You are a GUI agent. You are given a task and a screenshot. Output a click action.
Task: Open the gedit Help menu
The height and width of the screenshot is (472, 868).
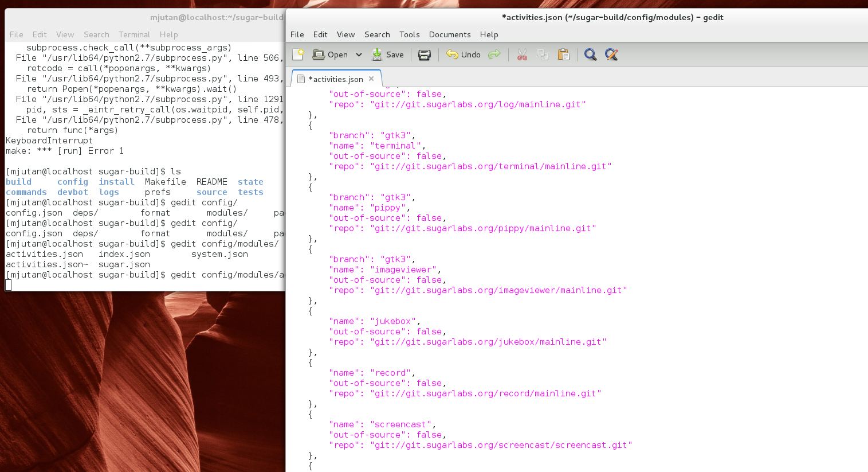tap(489, 34)
